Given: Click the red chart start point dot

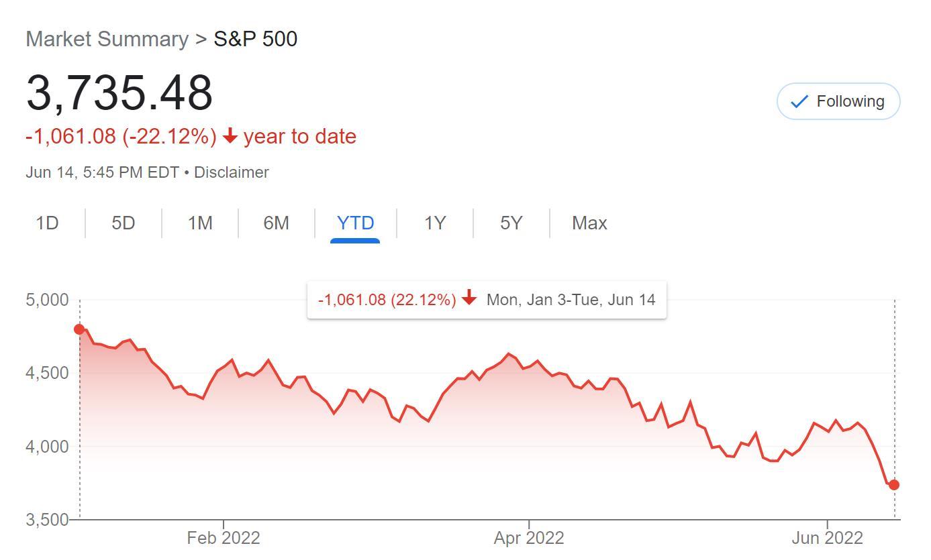Looking at the screenshot, I should 79,329.
